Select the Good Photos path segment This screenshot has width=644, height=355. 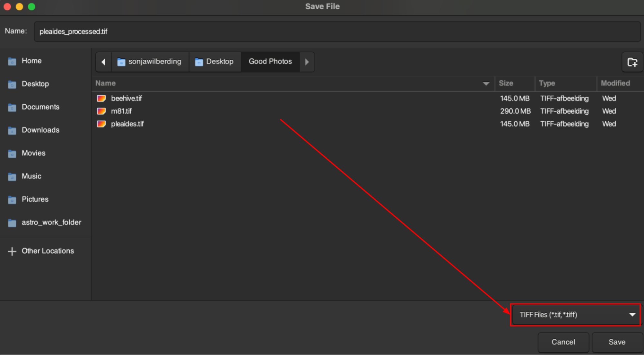click(x=270, y=62)
